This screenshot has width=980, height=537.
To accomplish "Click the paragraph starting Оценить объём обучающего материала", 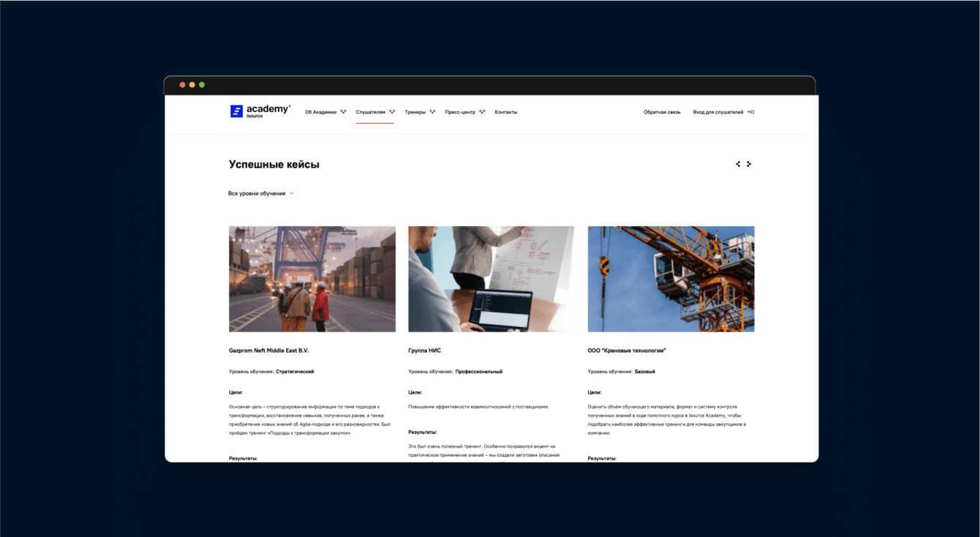I will pyautogui.click(x=667, y=419).
